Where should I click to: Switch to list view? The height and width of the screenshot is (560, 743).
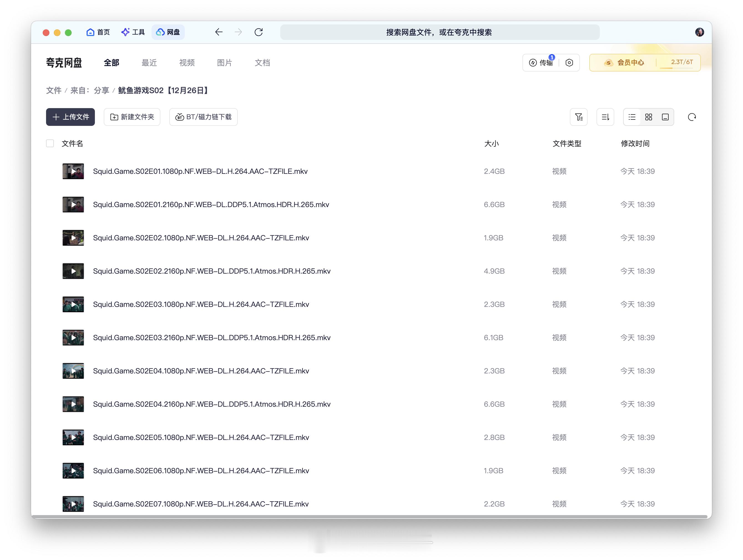coord(632,117)
